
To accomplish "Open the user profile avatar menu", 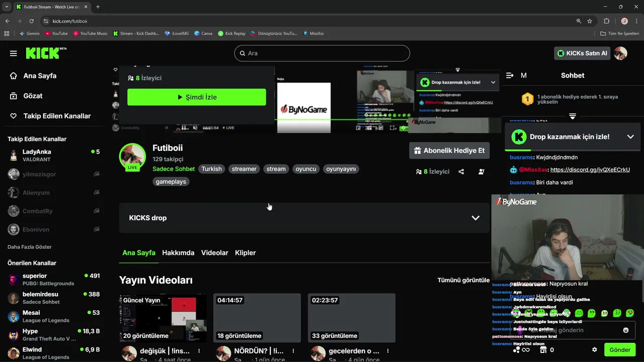I will [620, 53].
